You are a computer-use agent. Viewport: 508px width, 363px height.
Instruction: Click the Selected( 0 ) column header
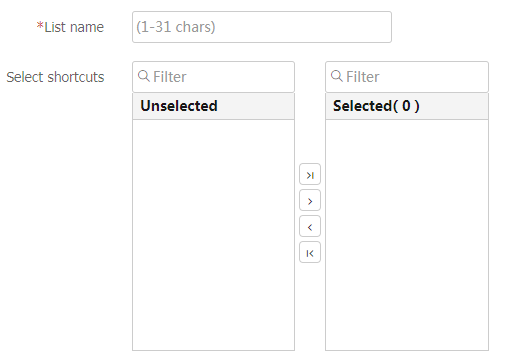point(407,106)
